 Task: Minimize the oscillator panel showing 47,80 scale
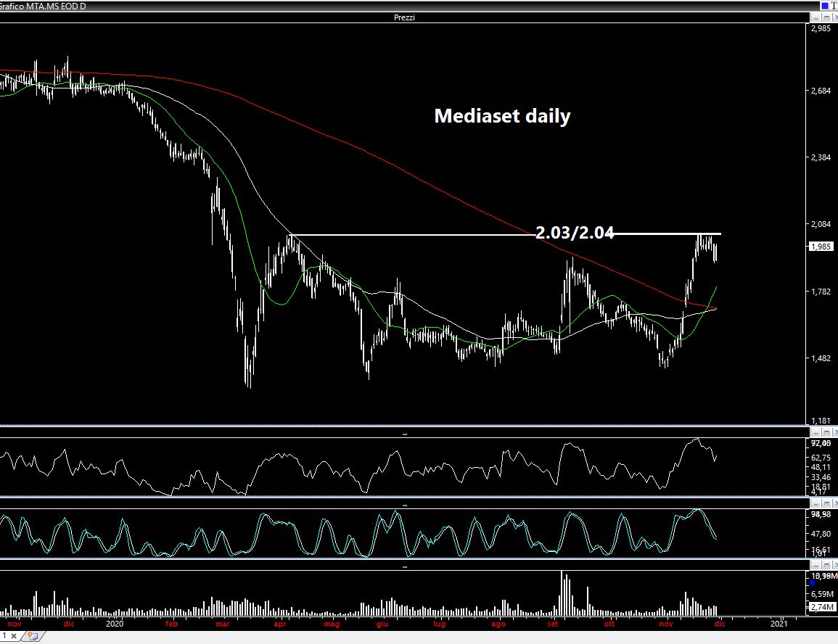click(816, 503)
